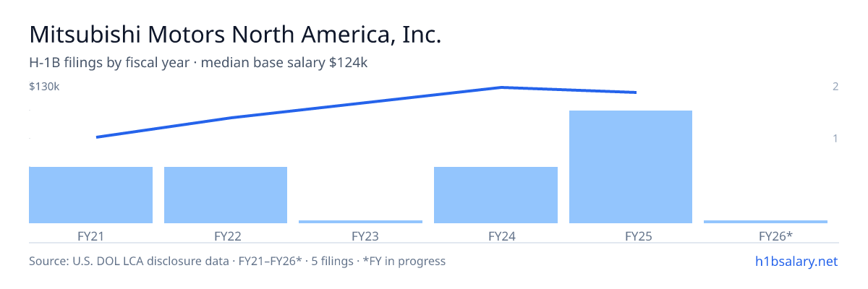Click the FY25 axis label
868x289 pixels.
click(x=631, y=236)
